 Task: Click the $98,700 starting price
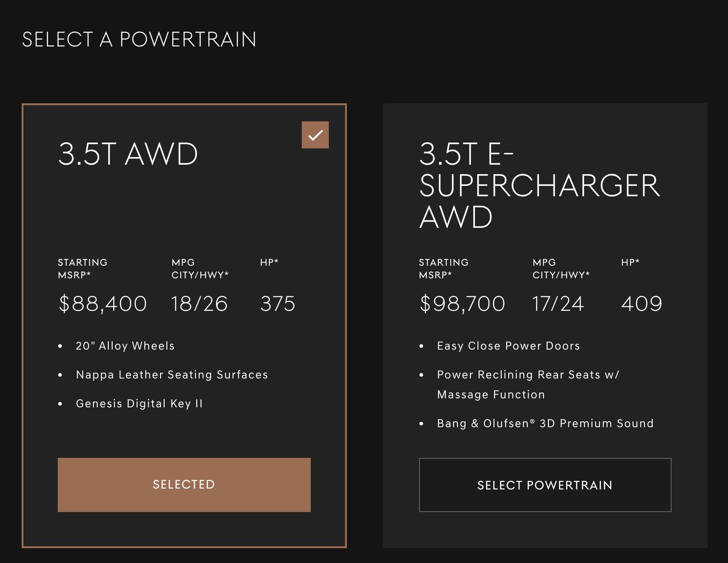click(x=462, y=304)
